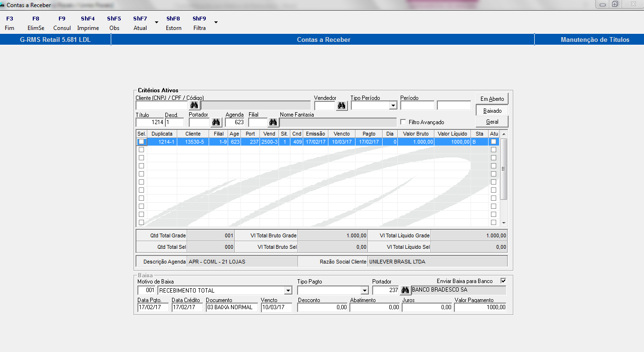This screenshot has width=644, height=352.
Task: Open the Filial lookup binoculars icon
Action: (x=273, y=122)
